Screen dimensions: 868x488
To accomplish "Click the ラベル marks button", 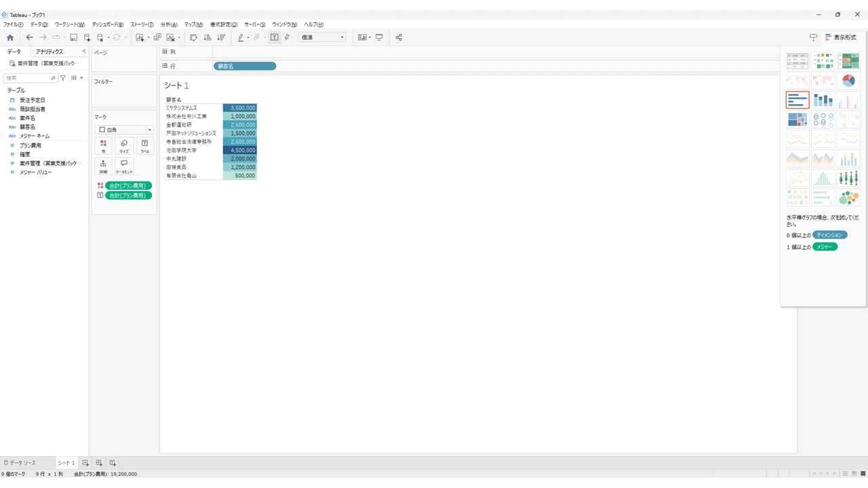I will click(145, 146).
